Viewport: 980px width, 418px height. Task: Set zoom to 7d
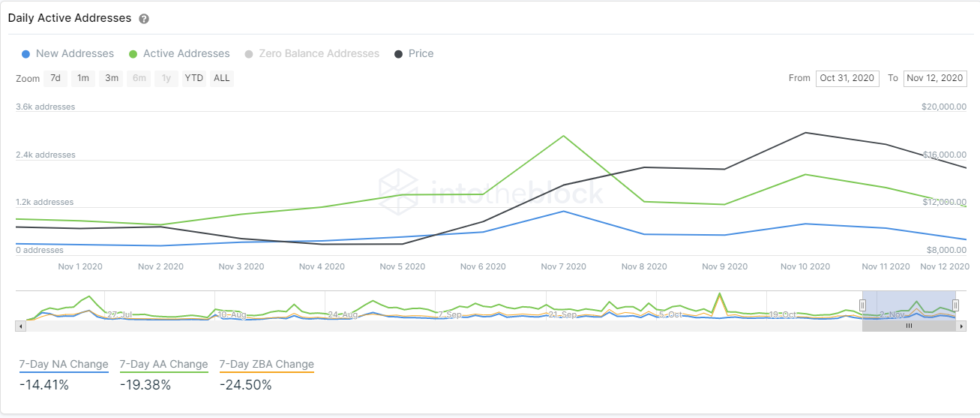click(55, 78)
